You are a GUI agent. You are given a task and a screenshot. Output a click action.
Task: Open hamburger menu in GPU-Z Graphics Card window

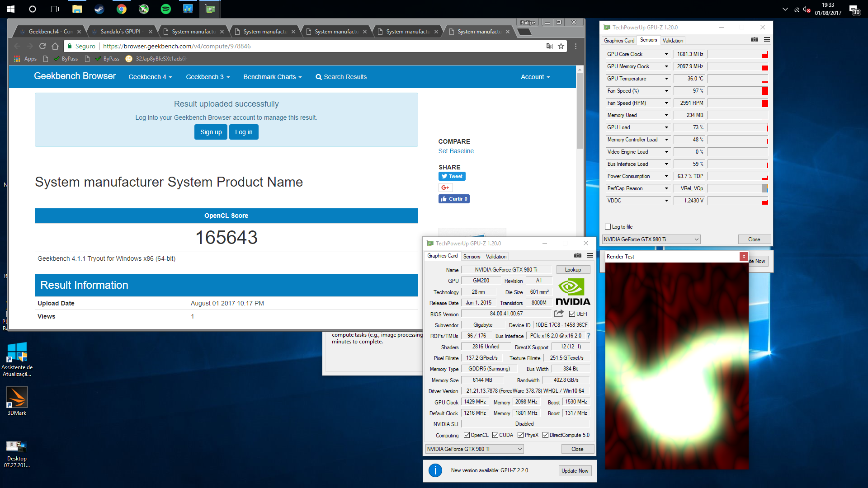590,256
